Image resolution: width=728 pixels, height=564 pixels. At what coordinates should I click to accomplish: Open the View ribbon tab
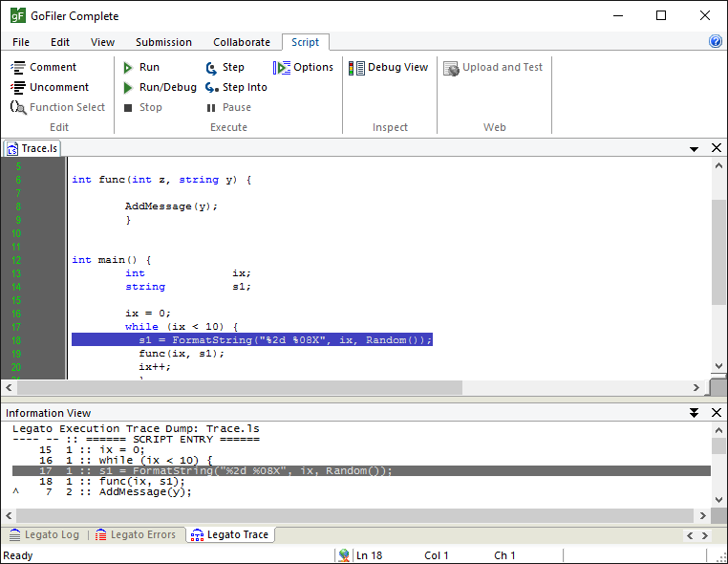click(x=102, y=42)
